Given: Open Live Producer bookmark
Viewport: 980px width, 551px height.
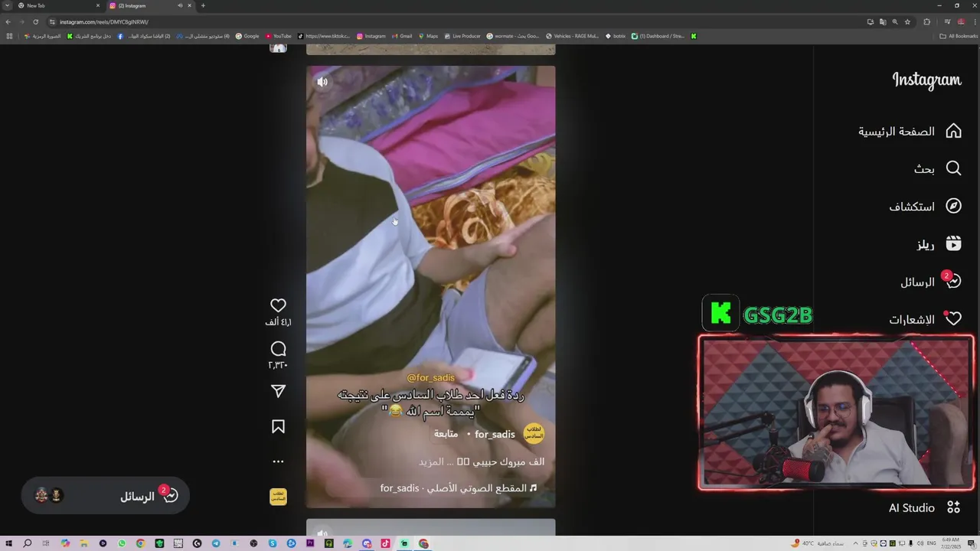Looking at the screenshot, I should (x=462, y=36).
